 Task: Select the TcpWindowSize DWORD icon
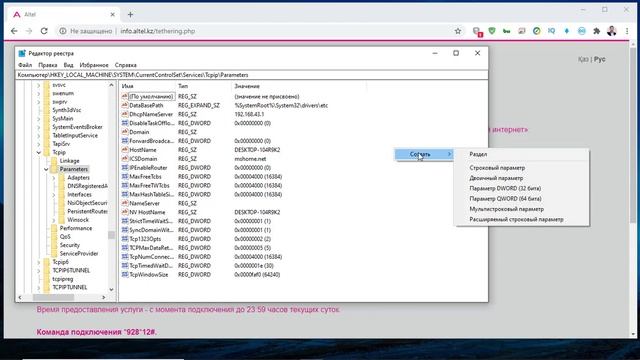click(125, 275)
